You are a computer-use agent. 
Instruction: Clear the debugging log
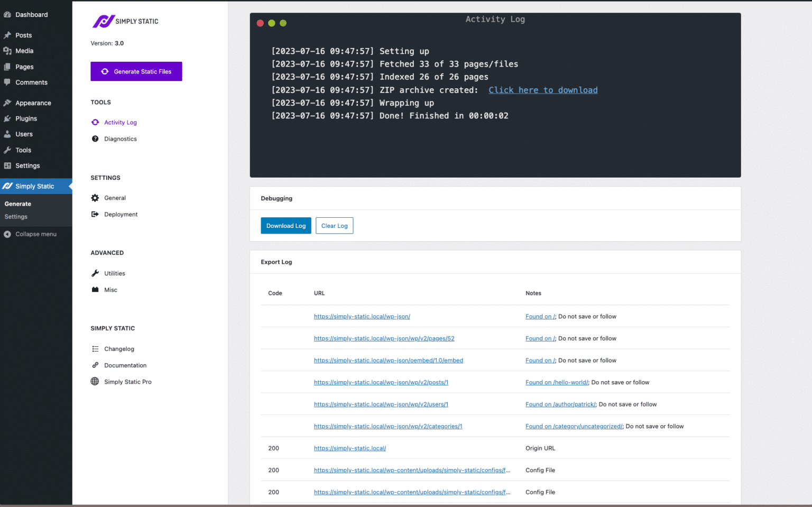point(334,226)
